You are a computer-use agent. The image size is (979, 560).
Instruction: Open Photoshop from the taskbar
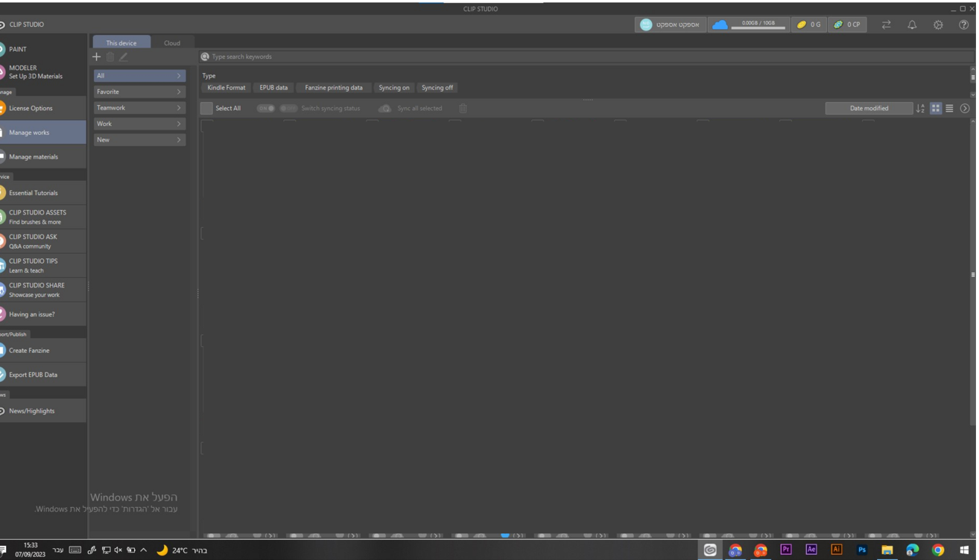(861, 550)
